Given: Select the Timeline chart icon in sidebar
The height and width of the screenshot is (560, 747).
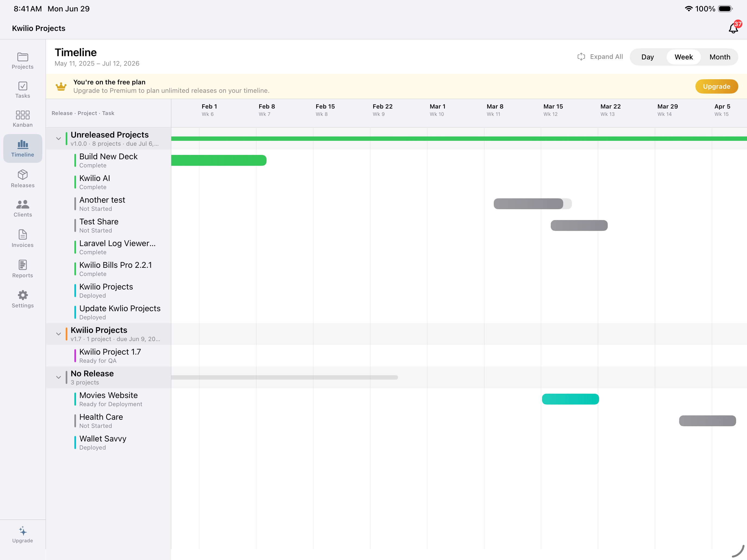Looking at the screenshot, I should click(23, 144).
